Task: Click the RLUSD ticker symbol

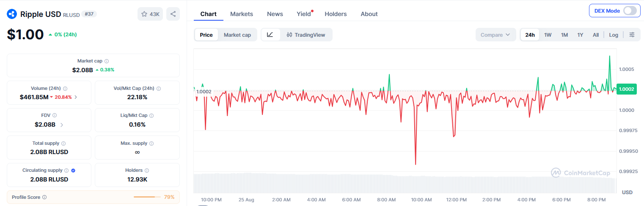Action: (x=71, y=15)
